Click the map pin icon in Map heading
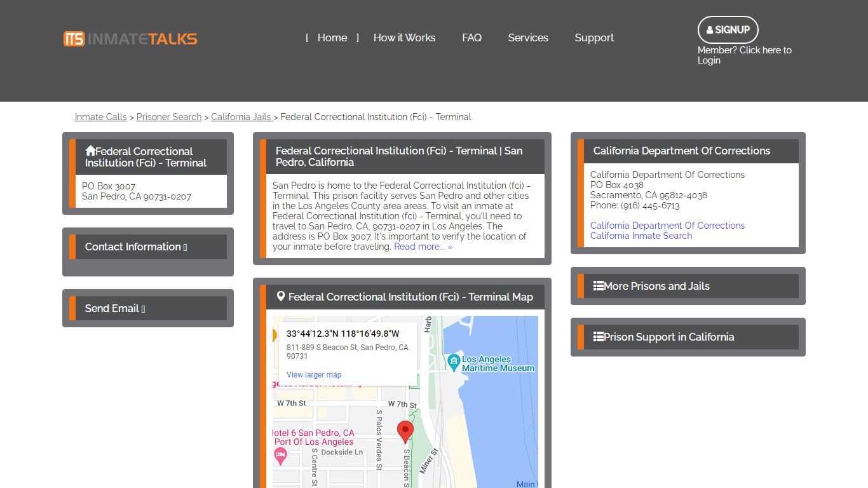The width and height of the screenshot is (868, 488). [281, 297]
